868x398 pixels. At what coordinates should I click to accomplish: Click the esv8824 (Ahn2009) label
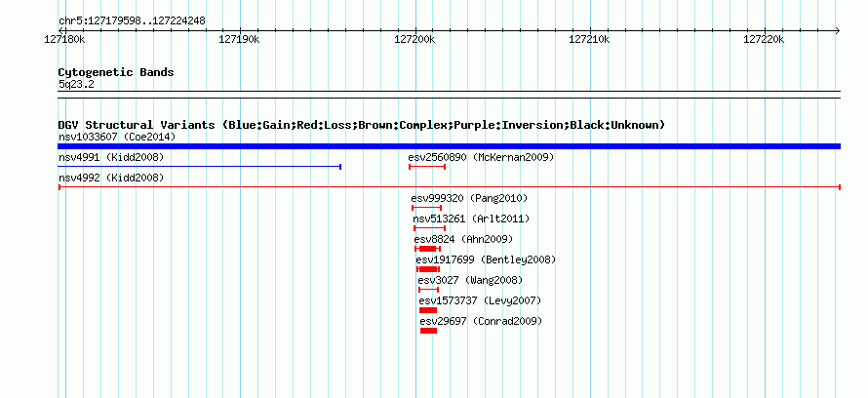(x=464, y=240)
